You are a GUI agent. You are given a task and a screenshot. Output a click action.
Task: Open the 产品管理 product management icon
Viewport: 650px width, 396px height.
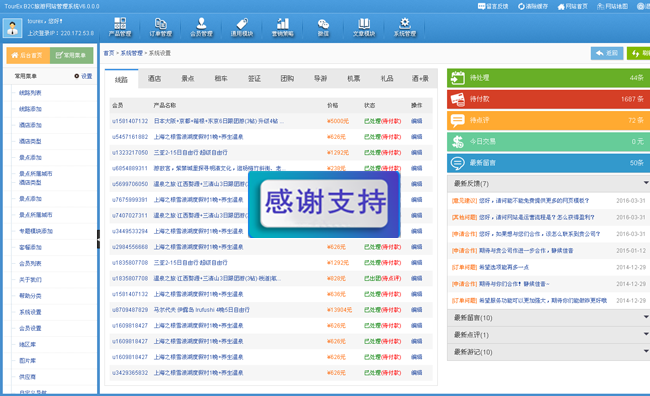[x=120, y=27]
